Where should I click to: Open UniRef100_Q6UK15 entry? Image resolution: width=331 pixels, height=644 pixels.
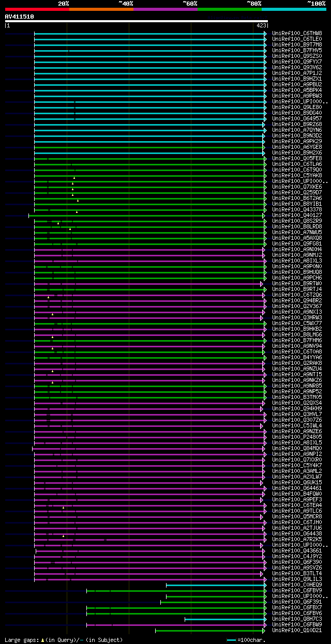click(297, 482)
